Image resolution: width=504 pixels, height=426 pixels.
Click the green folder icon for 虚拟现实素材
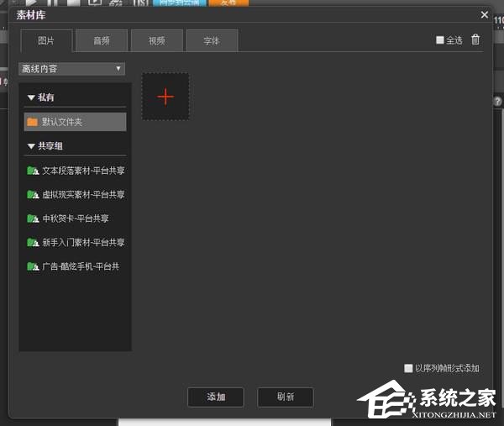coord(33,194)
